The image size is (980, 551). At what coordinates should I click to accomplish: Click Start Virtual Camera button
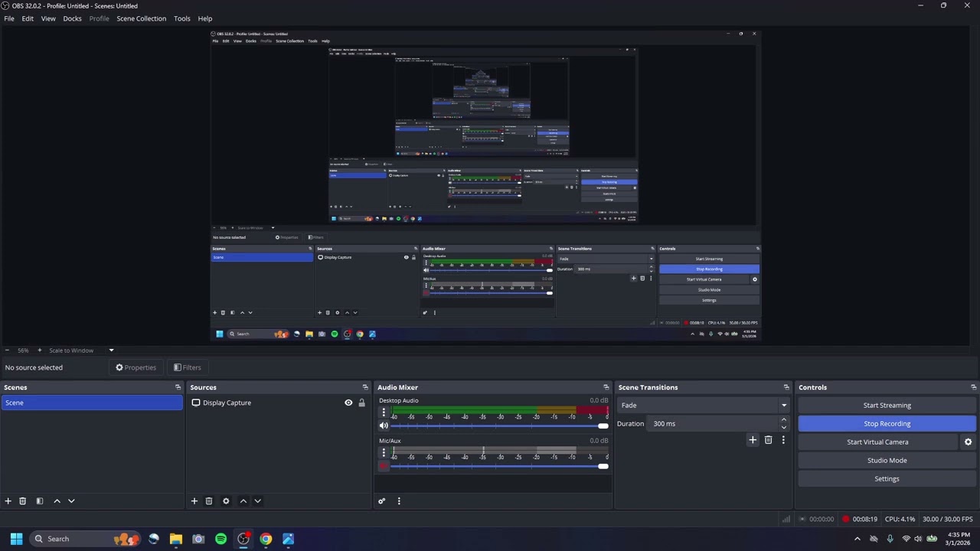click(x=877, y=442)
